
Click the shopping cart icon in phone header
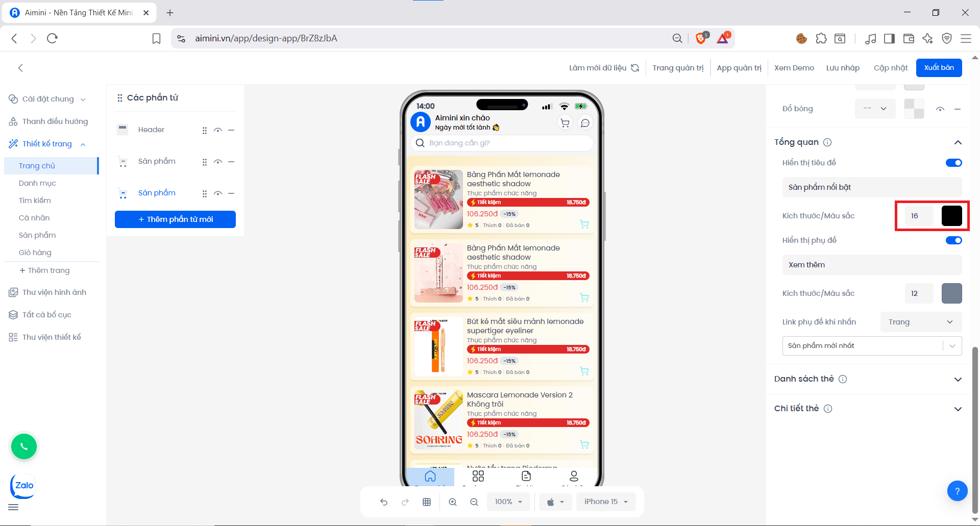(x=565, y=123)
